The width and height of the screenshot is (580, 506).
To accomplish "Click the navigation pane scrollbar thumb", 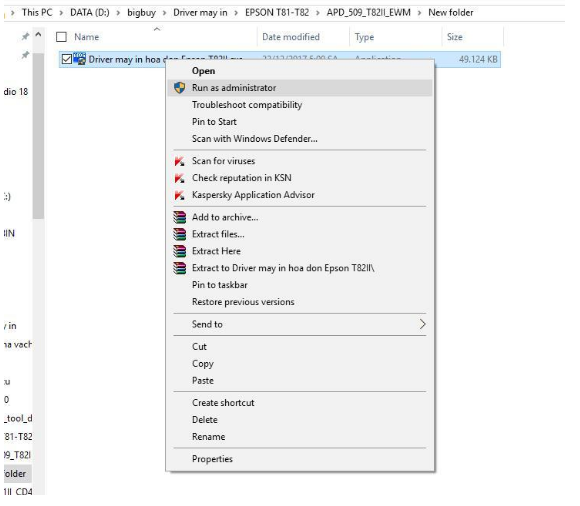I will 38,136.
